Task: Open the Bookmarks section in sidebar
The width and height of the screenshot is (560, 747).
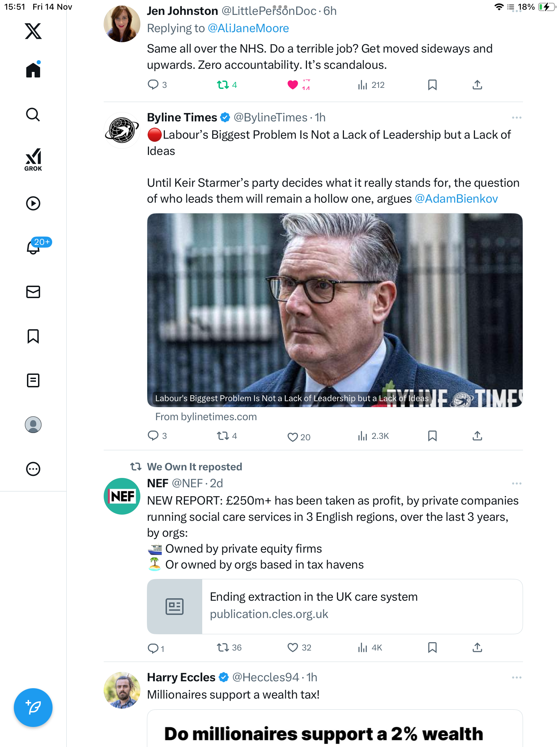Action: [33, 336]
